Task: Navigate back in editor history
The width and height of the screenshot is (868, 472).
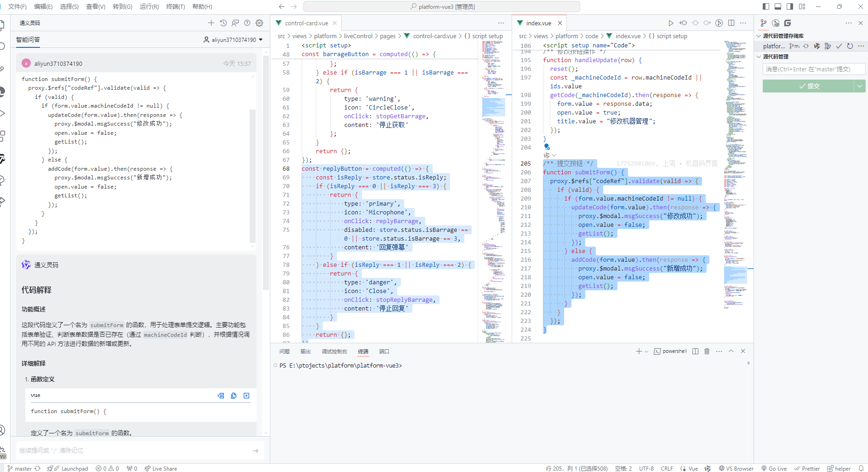Action: point(282,6)
